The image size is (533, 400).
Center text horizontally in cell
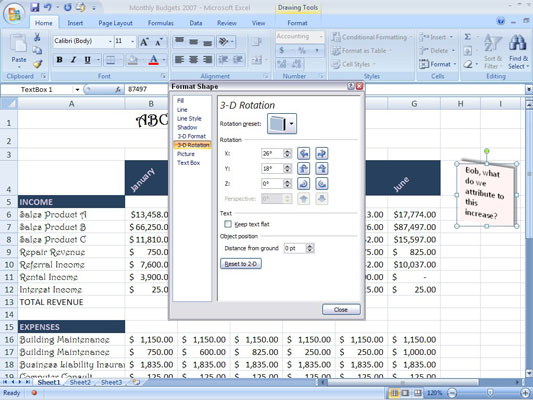[193, 60]
